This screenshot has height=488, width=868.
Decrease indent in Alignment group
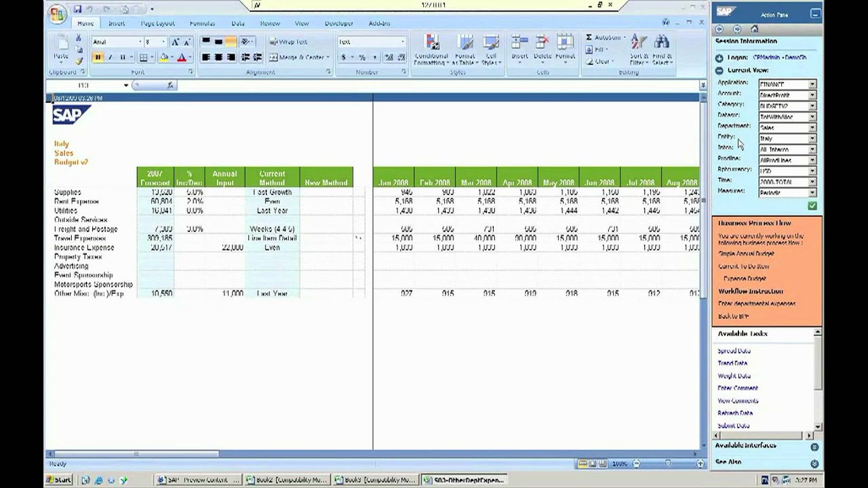point(245,58)
